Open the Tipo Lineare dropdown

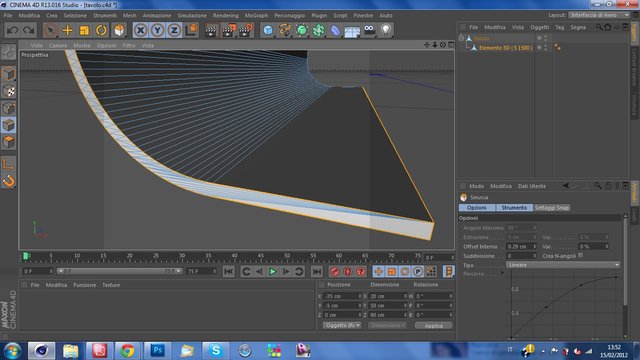[x=563, y=265]
